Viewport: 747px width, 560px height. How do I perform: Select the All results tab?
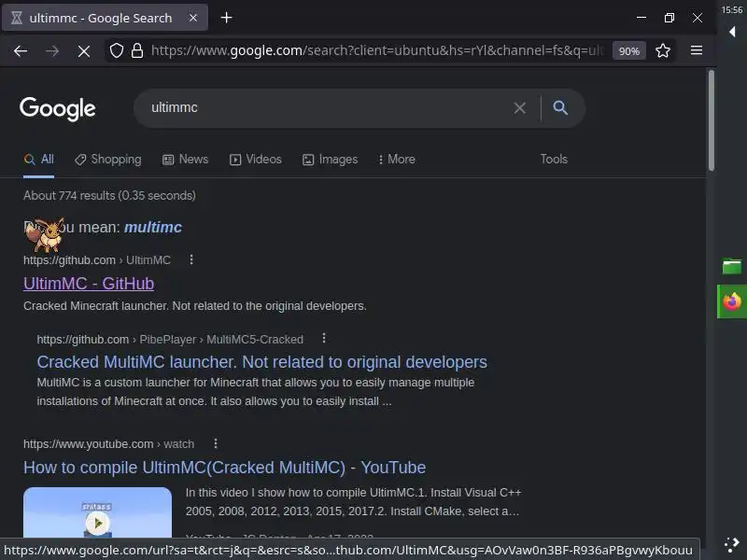click(38, 159)
